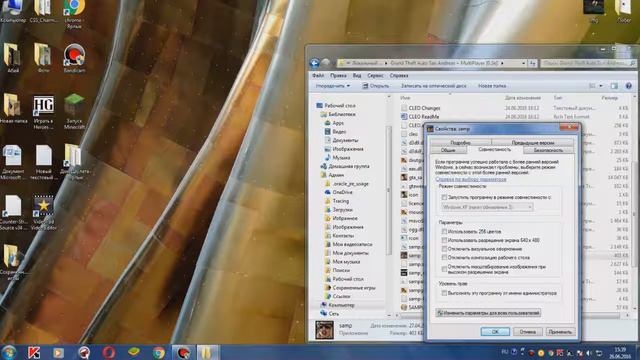Click the Explorer back navigation arrow

[x=315, y=63]
